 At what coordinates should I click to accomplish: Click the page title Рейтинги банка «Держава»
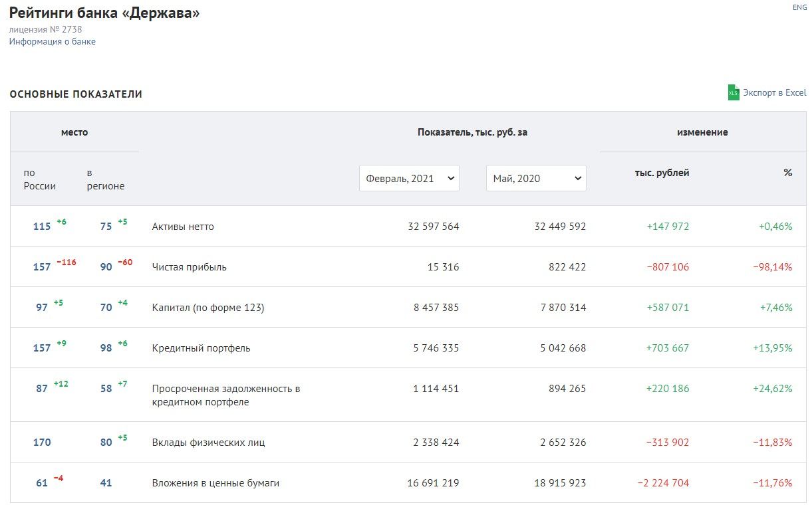coord(104,13)
